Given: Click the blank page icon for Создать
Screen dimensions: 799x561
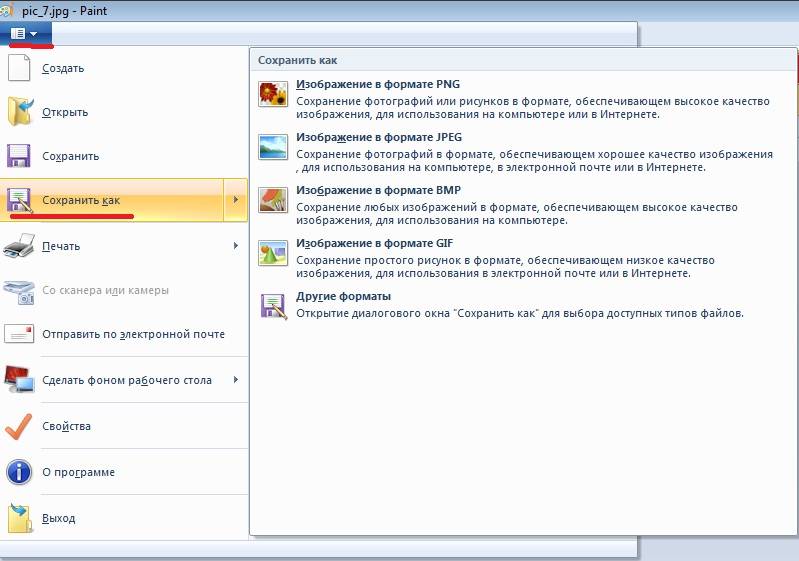Looking at the screenshot, I should tap(19, 68).
